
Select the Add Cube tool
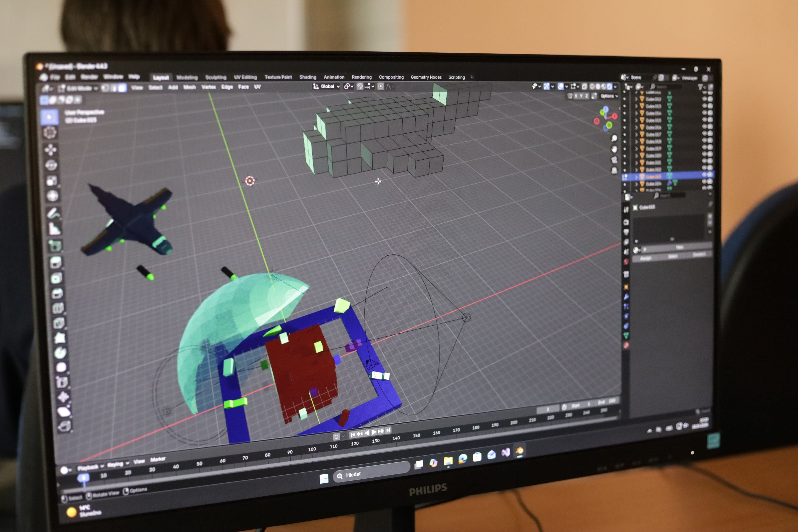[x=55, y=245]
